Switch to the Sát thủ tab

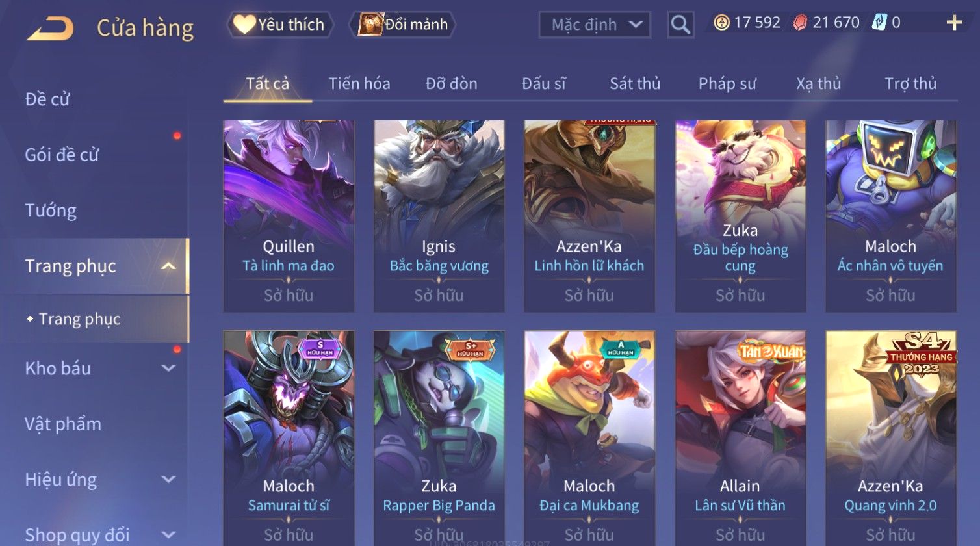point(634,84)
